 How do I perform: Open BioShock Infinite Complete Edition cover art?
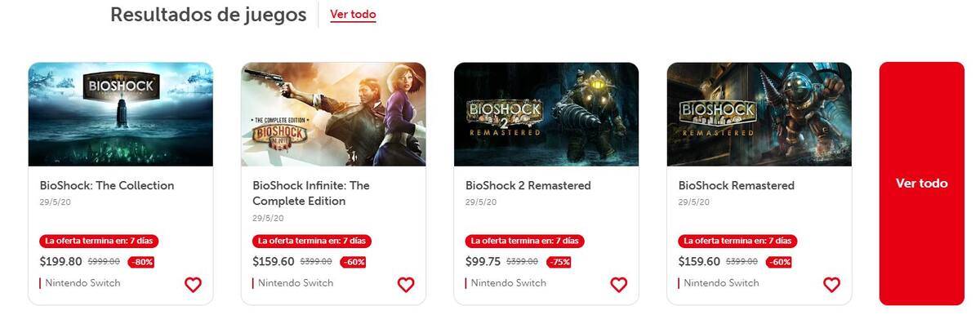pos(333,114)
